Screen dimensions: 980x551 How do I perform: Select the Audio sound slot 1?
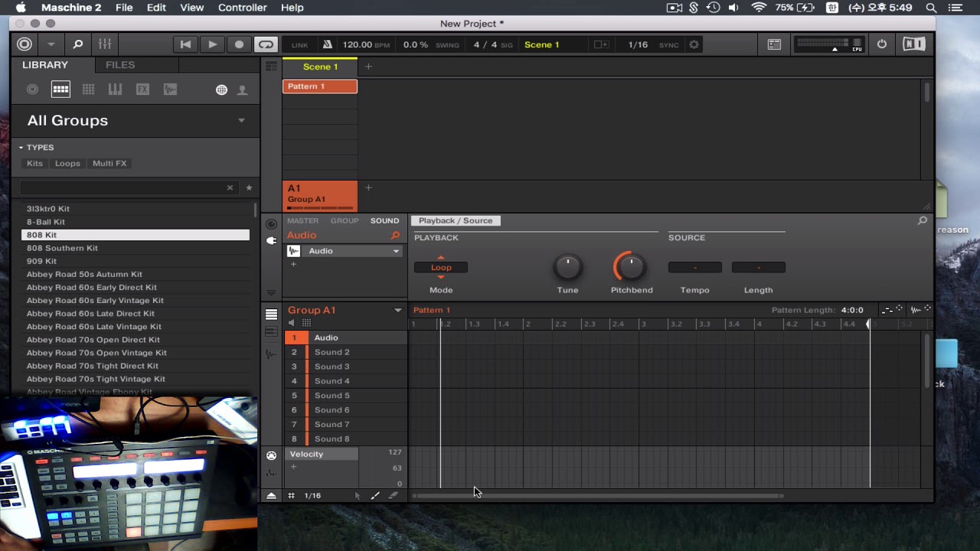click(346, 337)
